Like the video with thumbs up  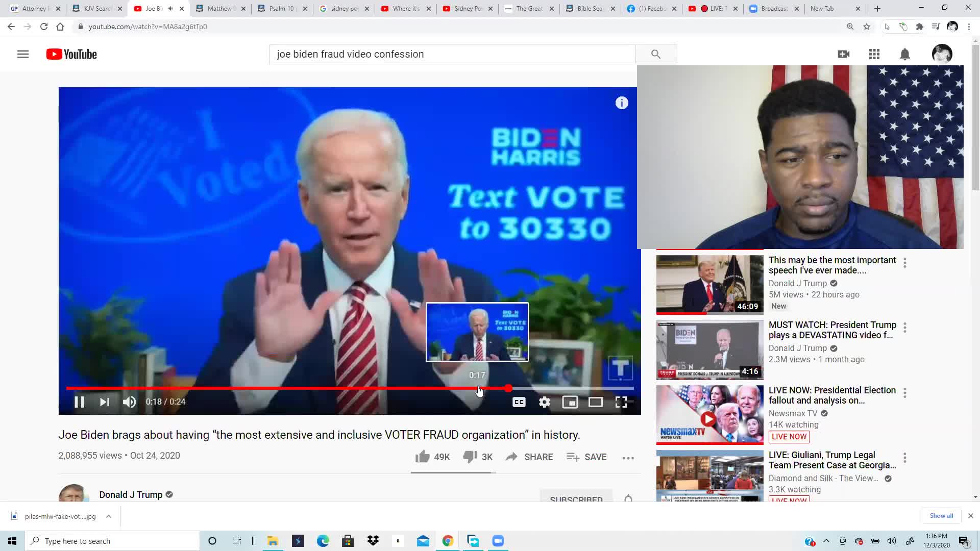(x=423, y=457)
